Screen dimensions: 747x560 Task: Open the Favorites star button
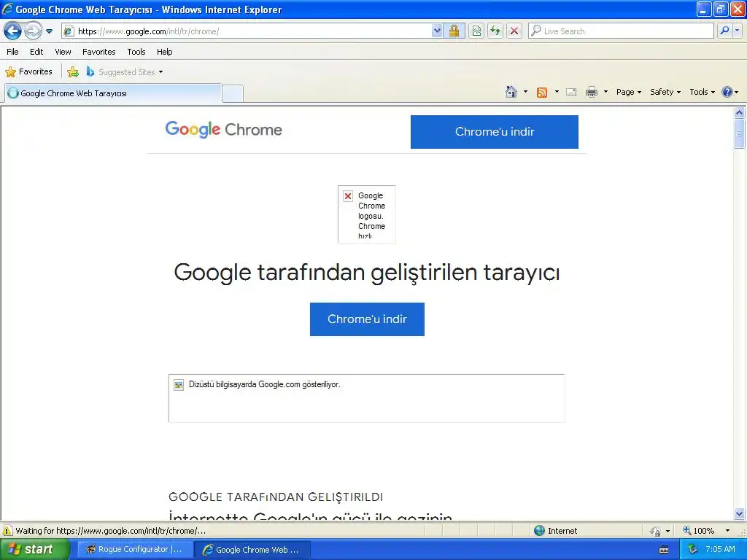point(28,72)
